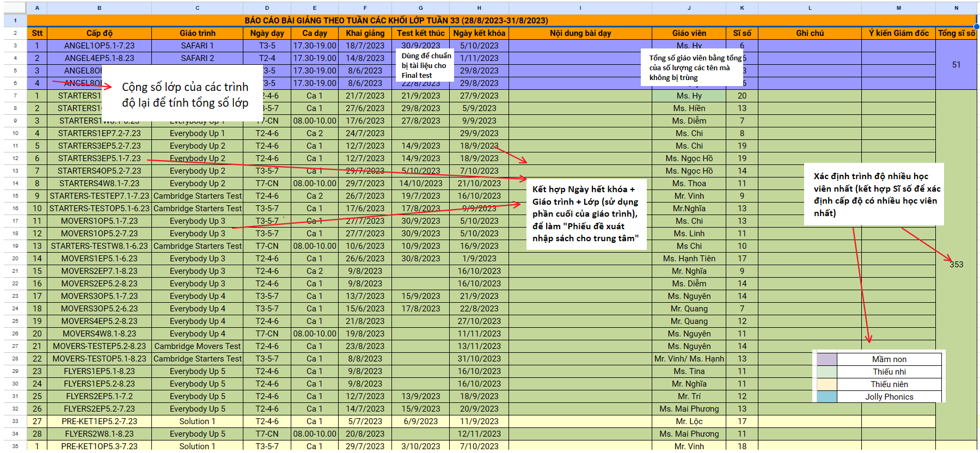
Task: Select the total cell showing 353
Action: [956, 265]
